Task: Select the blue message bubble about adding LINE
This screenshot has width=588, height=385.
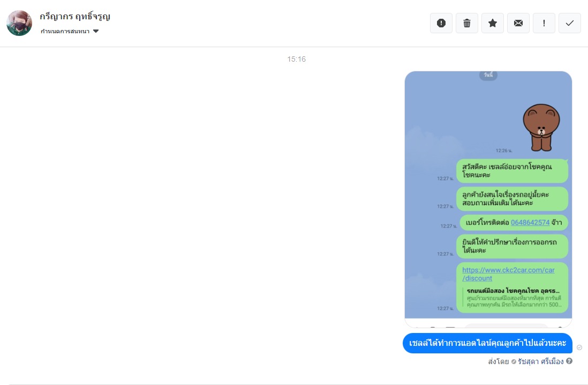Action: click(487, 343)
